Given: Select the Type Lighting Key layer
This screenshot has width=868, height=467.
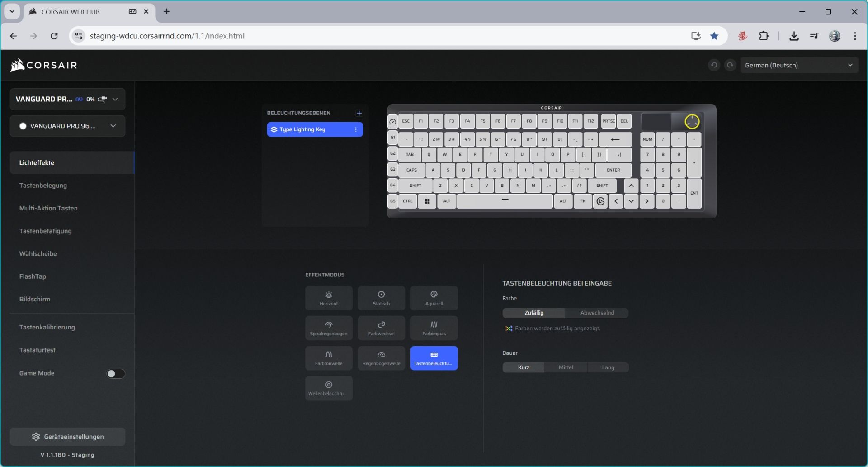Looking at the screenshot, I should [315, 129].
